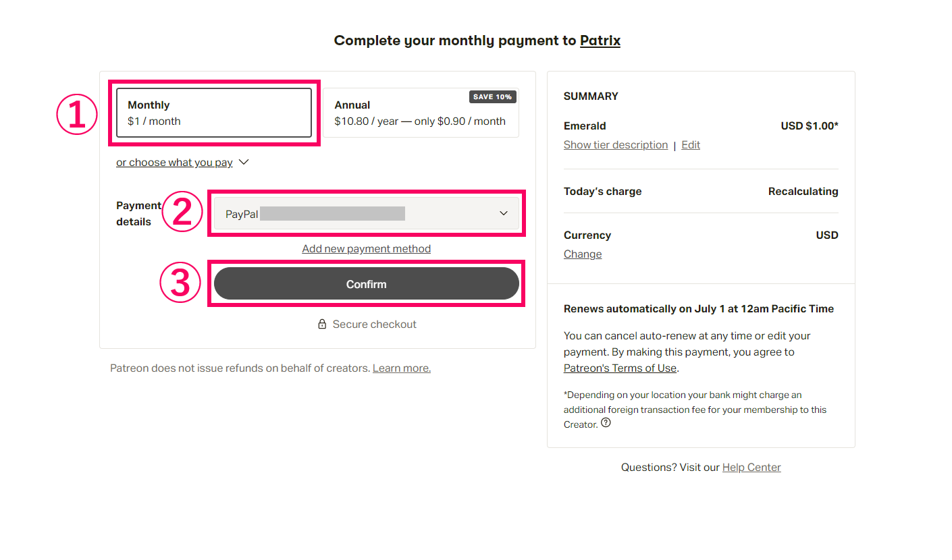Click the Recalculating charge text
Image resolution: width=952 pixels, height=560 pixels.
point(803,192)
